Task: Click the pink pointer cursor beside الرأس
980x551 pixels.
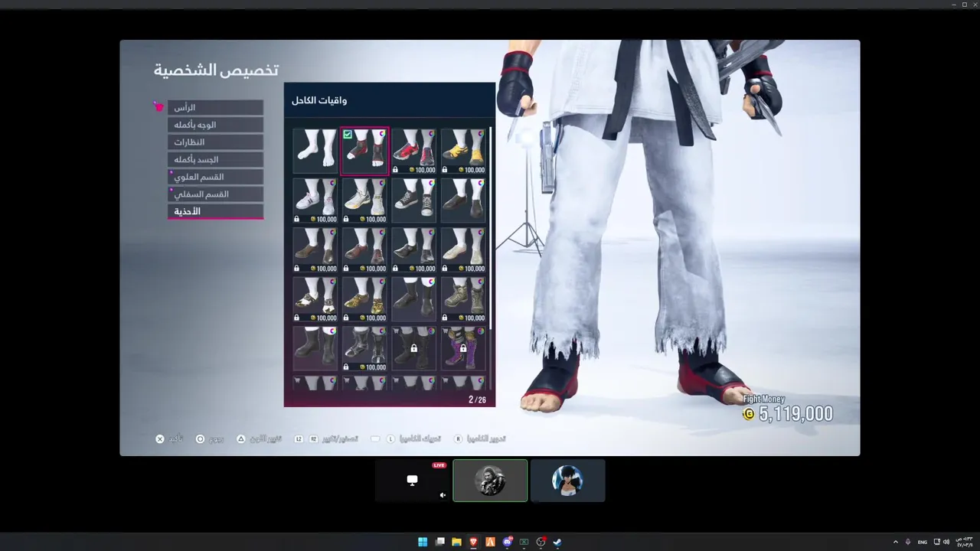Action: click(x=158, y=106)
